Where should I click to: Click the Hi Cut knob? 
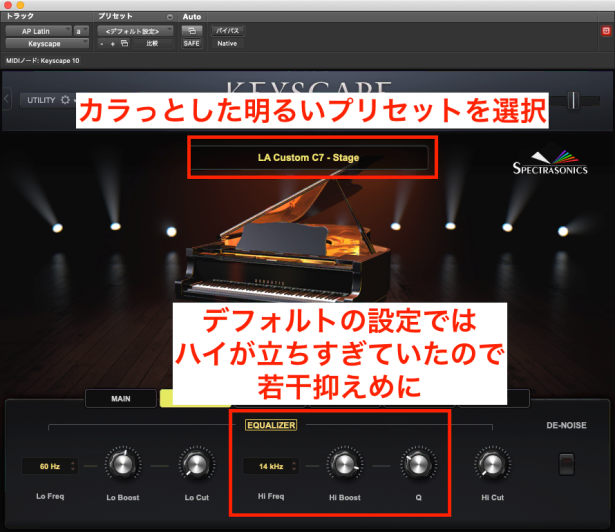(490, 464)
